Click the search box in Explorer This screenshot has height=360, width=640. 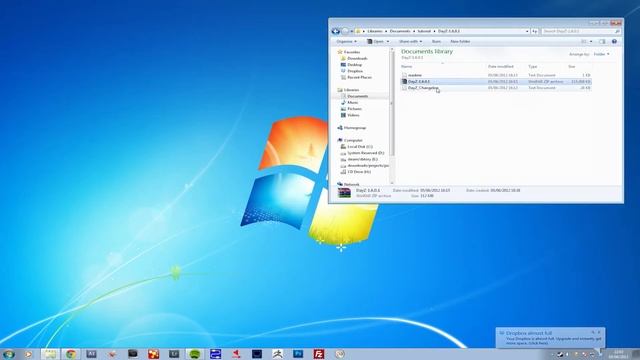581,31
